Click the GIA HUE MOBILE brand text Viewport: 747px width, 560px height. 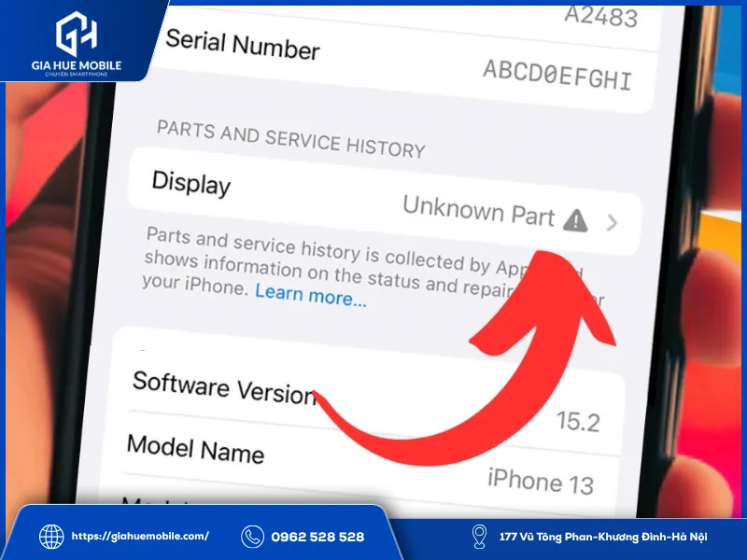tap(77, 65)
